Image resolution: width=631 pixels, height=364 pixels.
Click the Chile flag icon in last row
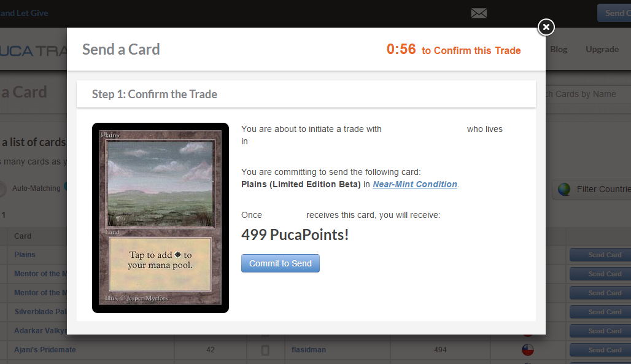tap(528, 350)
